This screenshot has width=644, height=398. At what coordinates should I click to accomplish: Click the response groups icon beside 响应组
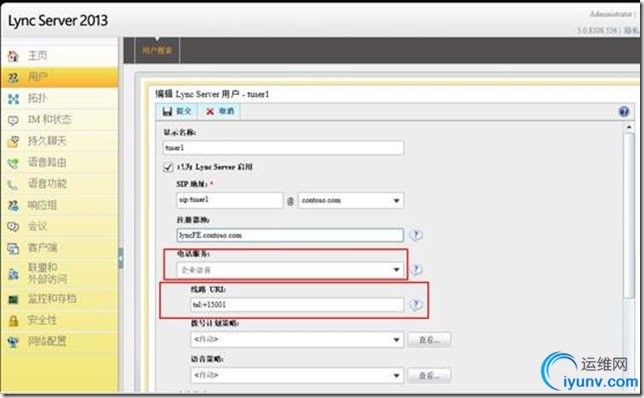pos(13,205)
